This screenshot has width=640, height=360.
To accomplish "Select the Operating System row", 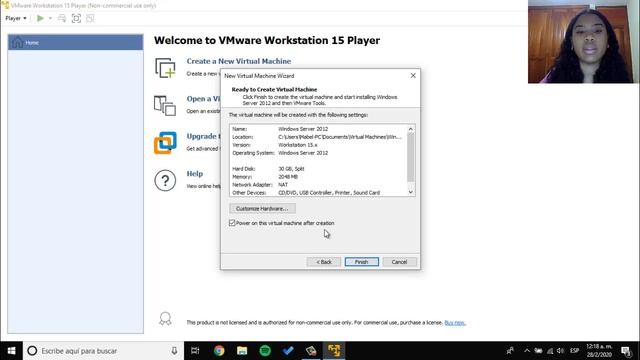I will (x=318, y=153).
